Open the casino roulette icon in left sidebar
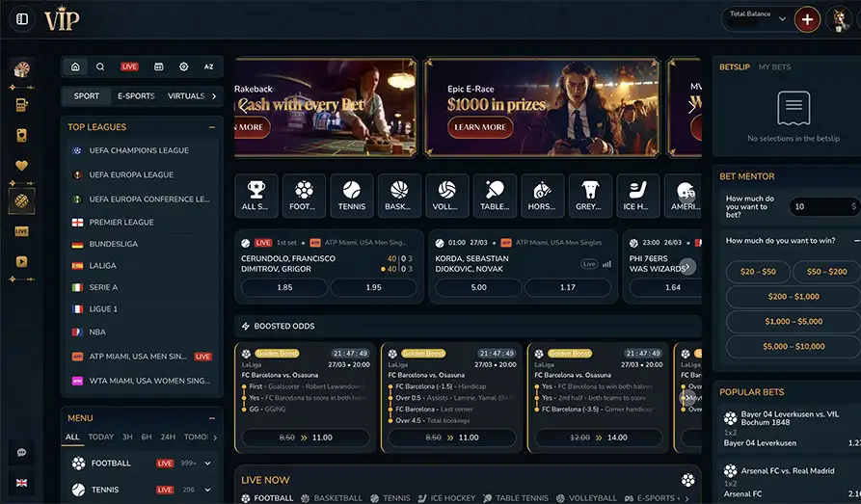Image resolution: width=861 pixels, height=504 pixels. pyautogui.click(x=21, y=69)
